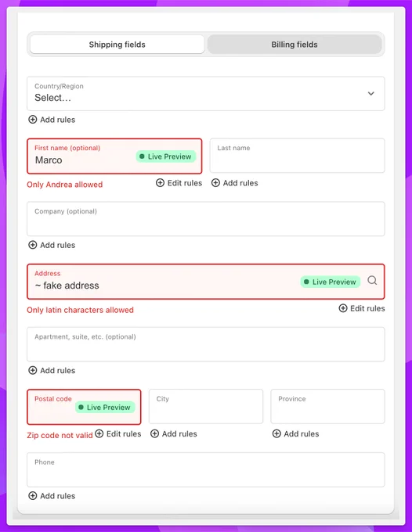Image resolution: width=412 pixels, height=532 pixels.
Task: Click Live Preview badge in Postal code
Action: [105, 407]
